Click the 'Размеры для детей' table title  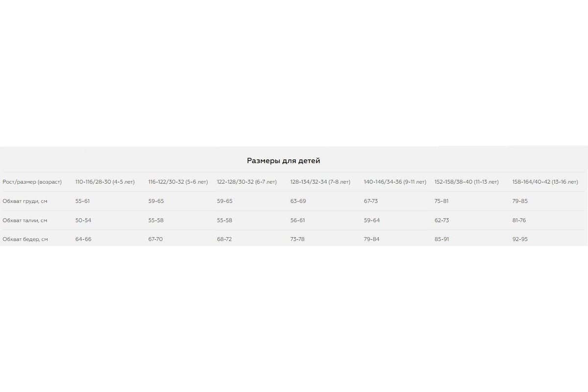[x=283, y=160]
